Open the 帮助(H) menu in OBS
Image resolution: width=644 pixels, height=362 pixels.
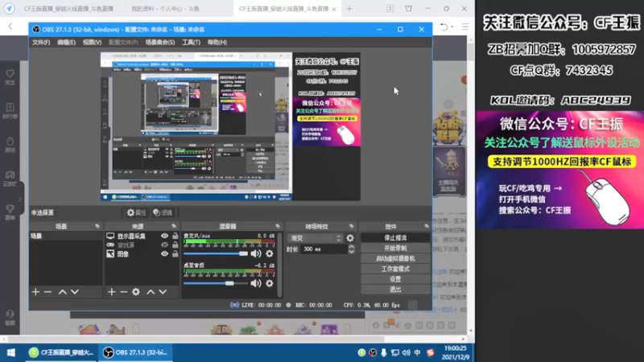tap(217, 43)
